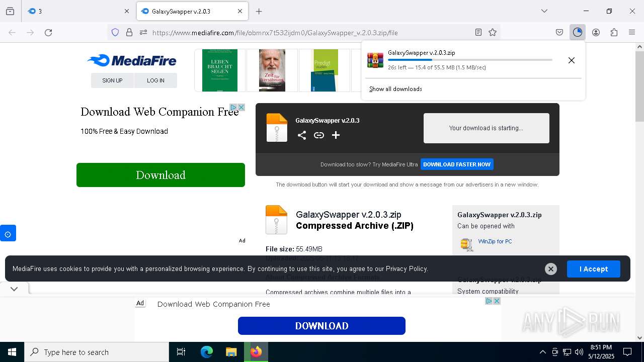The height and width of the screenshot is (362, 644).
Task: Open the Windows Start menu
Action: click(x=12, y=352)
